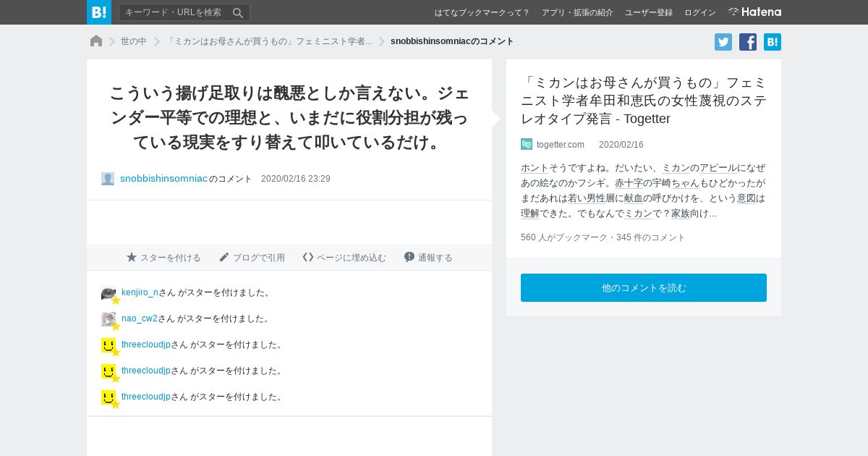The image size is (868, 456).
Task: Go to ユーザー登録 page
Action: [x=649, y=12]
